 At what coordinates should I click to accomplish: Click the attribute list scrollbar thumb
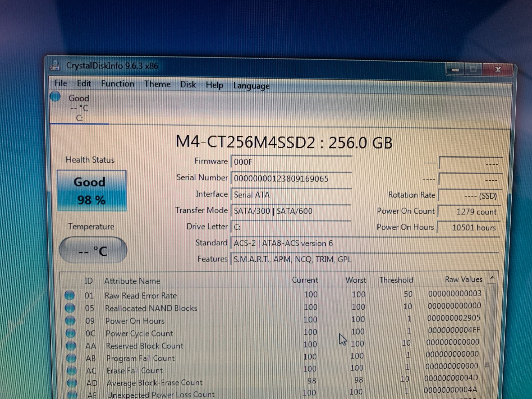click(x=487, y=365)
